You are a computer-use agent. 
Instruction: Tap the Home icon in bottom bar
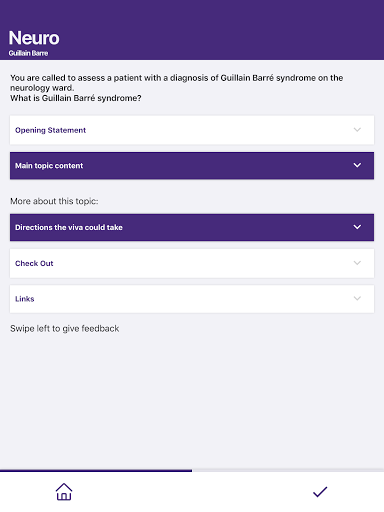[64, 492]
